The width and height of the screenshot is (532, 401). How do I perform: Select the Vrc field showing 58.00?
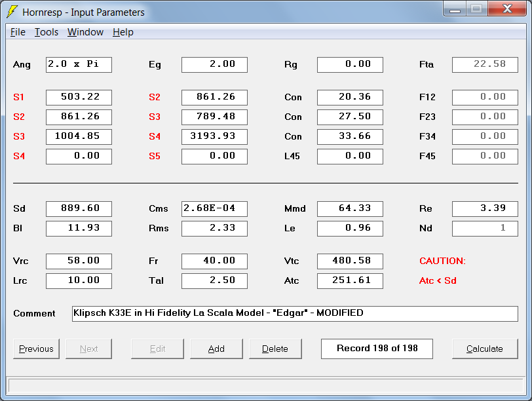pos(79,261)
